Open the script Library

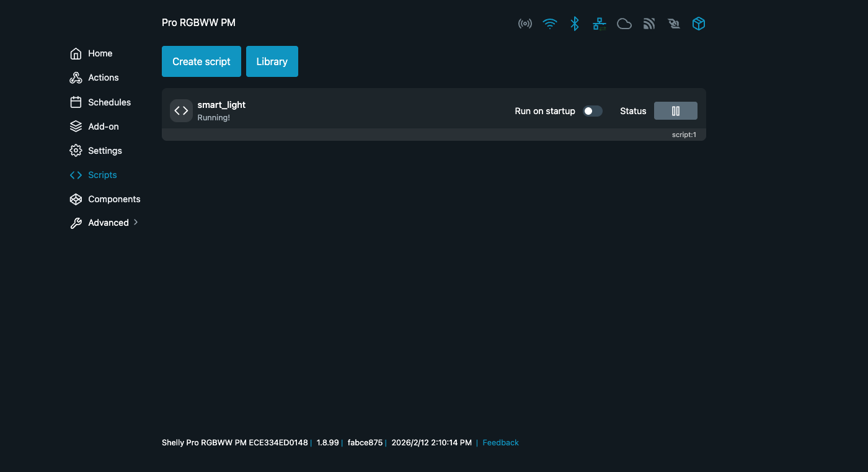[x=272, y=61]
